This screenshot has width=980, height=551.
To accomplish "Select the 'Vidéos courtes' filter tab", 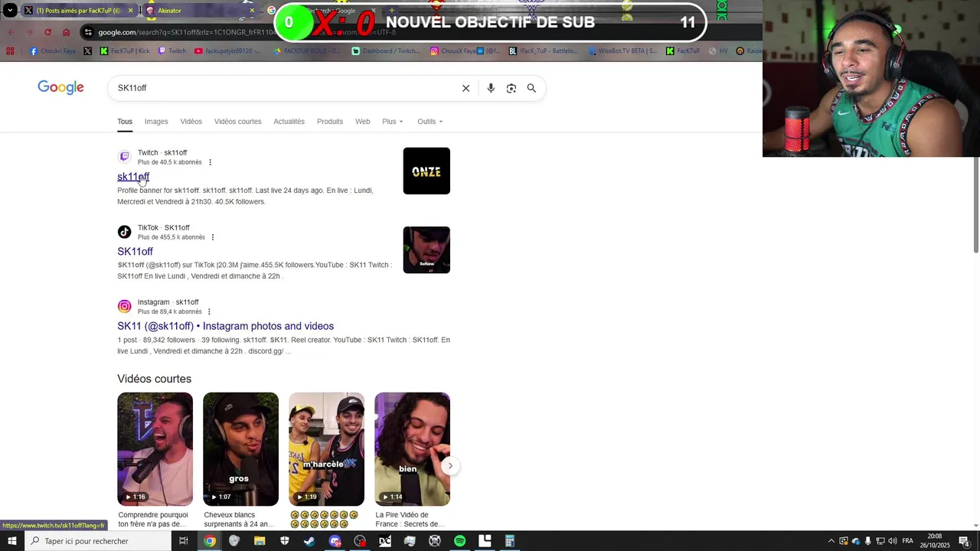I will pyautogui.click(x=237, y=122).
